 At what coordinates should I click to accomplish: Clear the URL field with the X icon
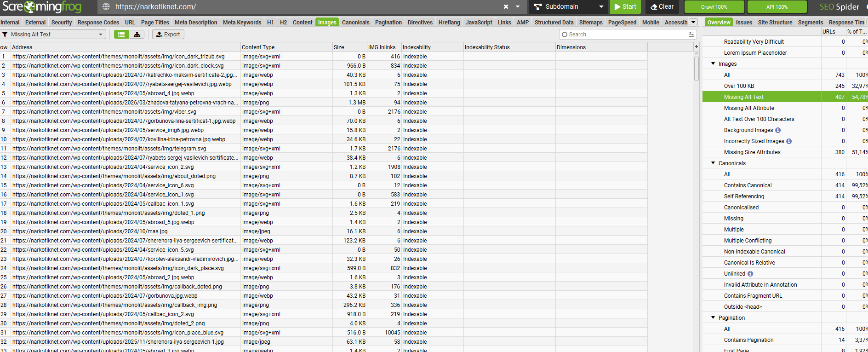tap(506, 7)
